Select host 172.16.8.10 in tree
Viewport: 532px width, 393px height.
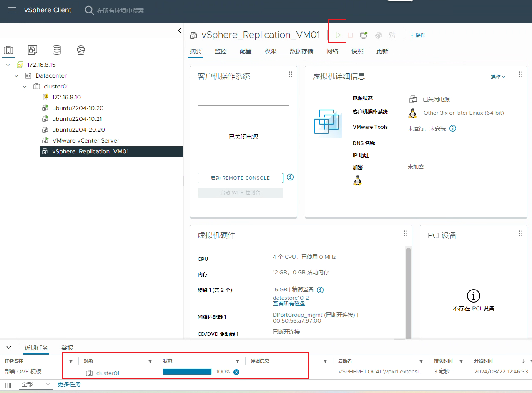[66, 97]
